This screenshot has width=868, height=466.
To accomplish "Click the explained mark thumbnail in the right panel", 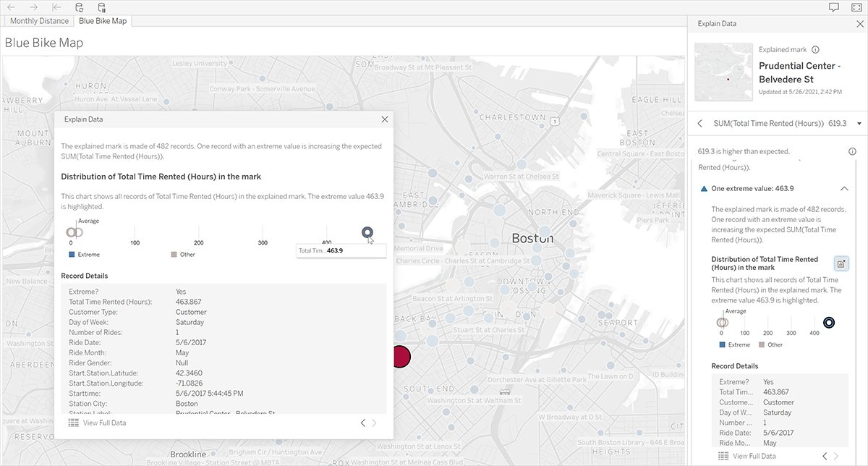I will tap(723, 71).
